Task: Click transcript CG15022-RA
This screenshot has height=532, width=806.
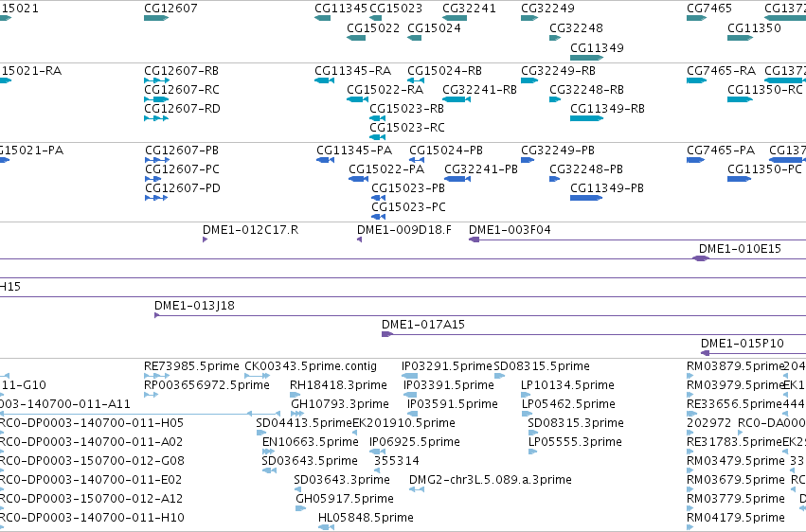Action: click(385, 90)
